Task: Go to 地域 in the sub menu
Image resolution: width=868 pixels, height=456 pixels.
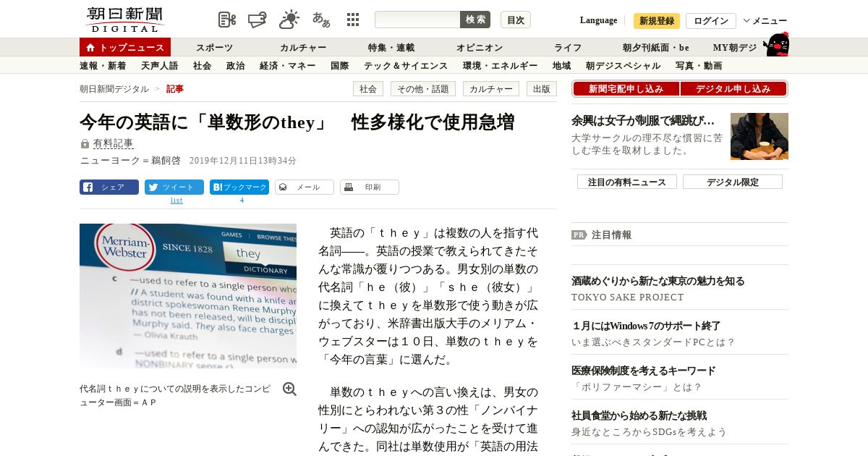Action: pos(562,66)
